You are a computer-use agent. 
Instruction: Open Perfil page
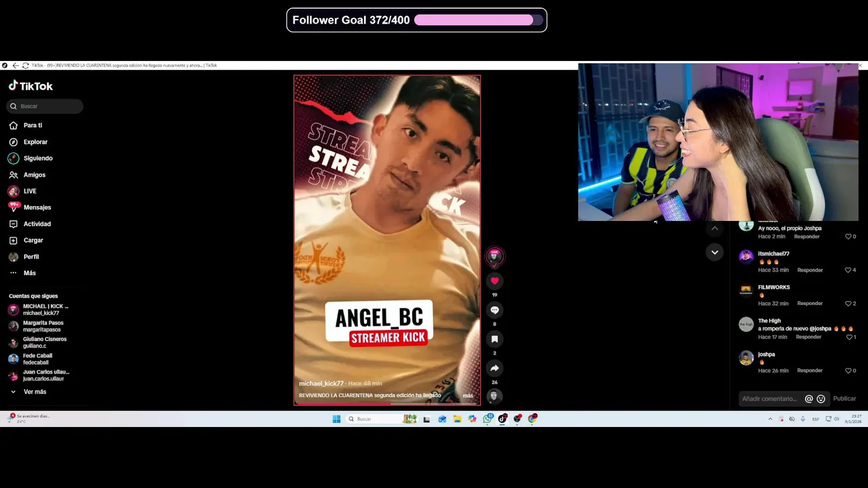click(24, 257)
